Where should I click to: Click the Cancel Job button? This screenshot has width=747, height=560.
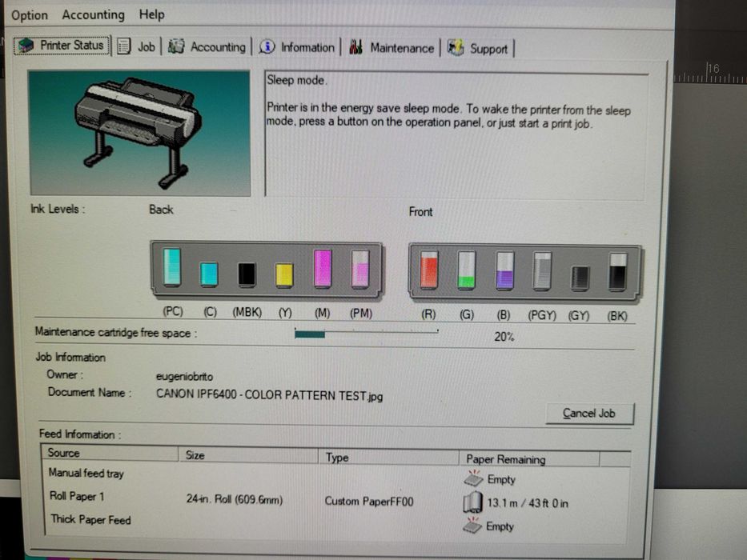pos(589,414)
